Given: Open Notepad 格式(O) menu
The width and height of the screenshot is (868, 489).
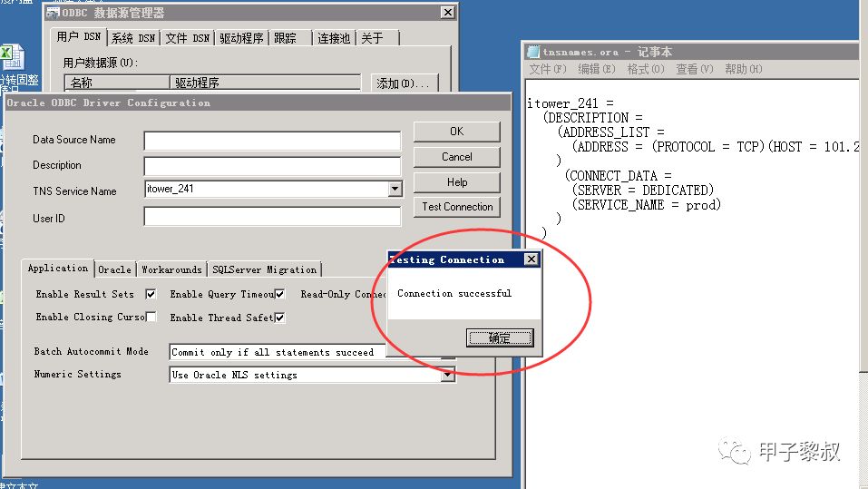Looking at the screenshot, I should point(646,69).
